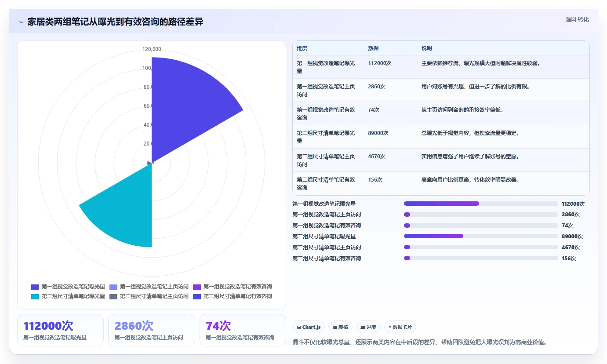Click the 漏斗转化 label in the header

577,19
